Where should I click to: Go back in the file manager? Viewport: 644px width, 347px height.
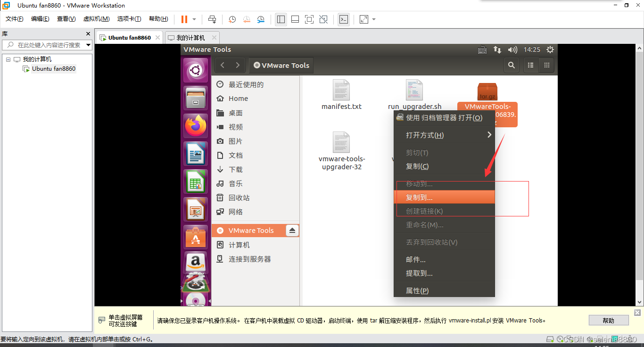(x=223, y=66)
